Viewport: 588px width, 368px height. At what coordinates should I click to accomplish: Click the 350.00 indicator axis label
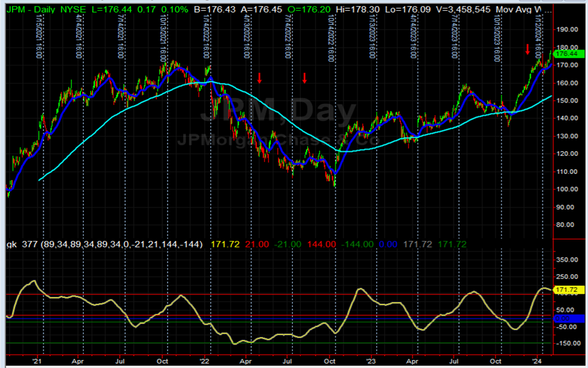point(567,260)
